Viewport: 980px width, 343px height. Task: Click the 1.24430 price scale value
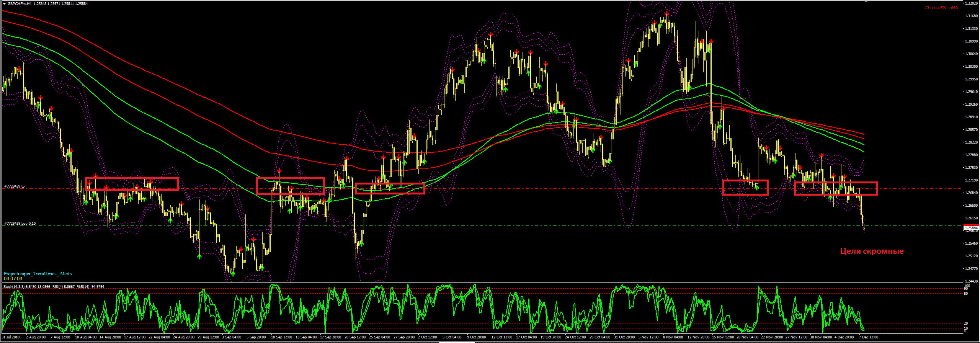[971, 281]
